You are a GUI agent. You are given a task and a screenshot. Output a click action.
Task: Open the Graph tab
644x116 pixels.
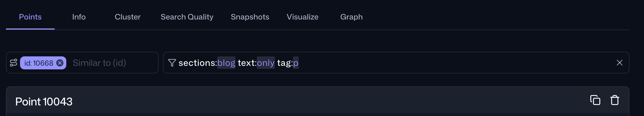[351, 17]
